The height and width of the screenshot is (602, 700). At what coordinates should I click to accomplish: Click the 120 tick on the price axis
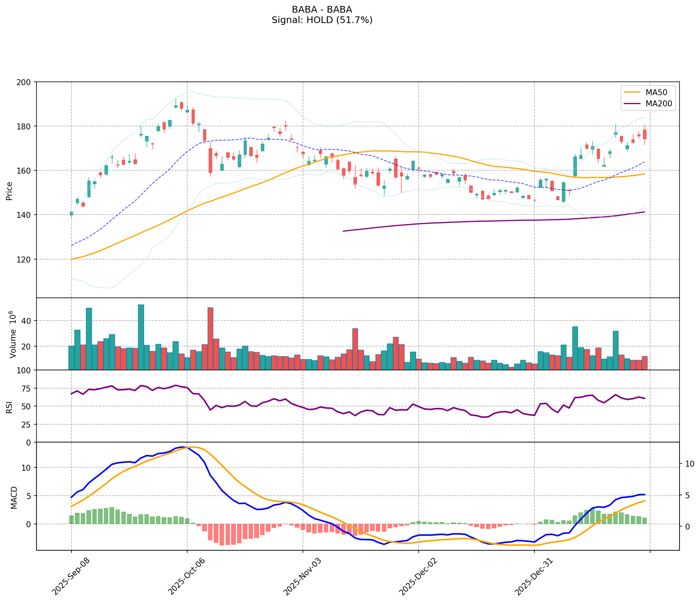tap(26, 259)
